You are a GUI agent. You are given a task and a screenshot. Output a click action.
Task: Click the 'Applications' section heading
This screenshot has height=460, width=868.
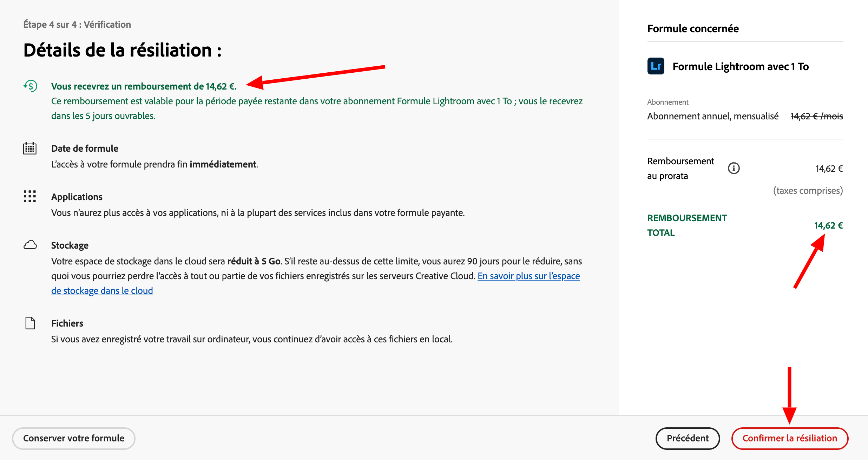77,197
